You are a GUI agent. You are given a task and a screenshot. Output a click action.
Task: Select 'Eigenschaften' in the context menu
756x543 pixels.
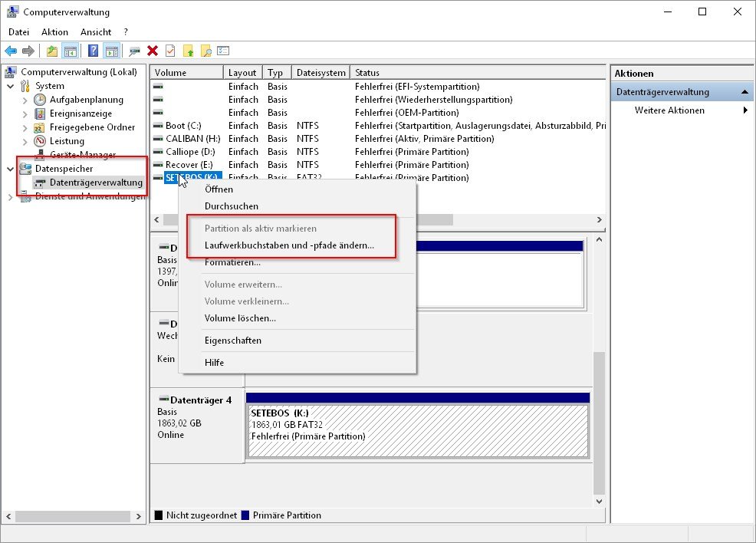pyautogui.click(x=232, y=340)
